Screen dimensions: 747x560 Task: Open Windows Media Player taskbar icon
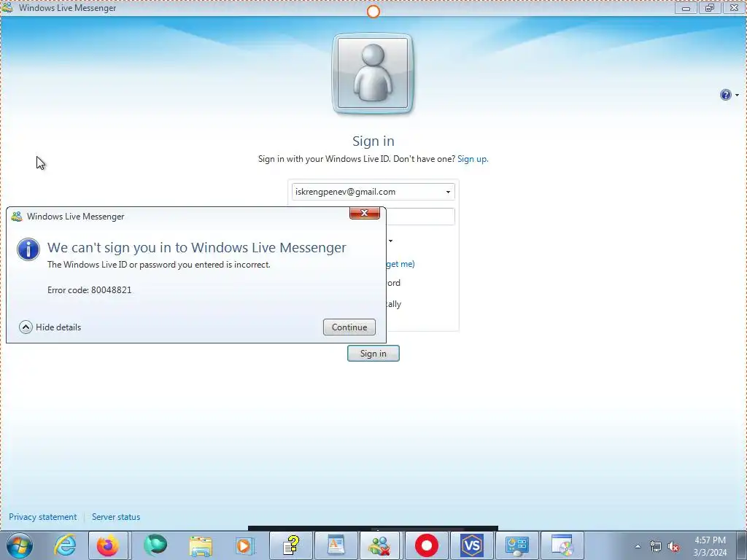coord(245,545)
